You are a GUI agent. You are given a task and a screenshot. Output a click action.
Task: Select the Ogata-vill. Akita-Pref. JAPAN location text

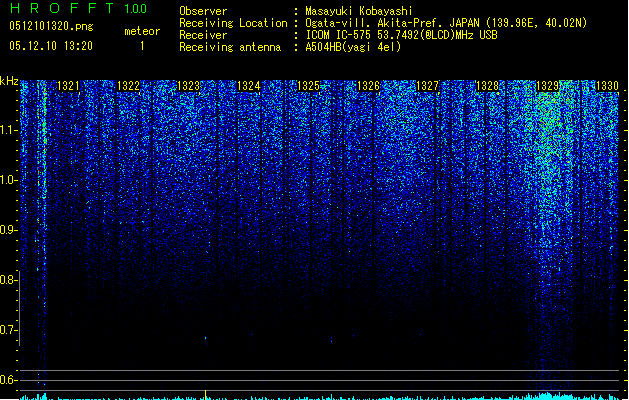pyautogui.click(x=446, y=23)
